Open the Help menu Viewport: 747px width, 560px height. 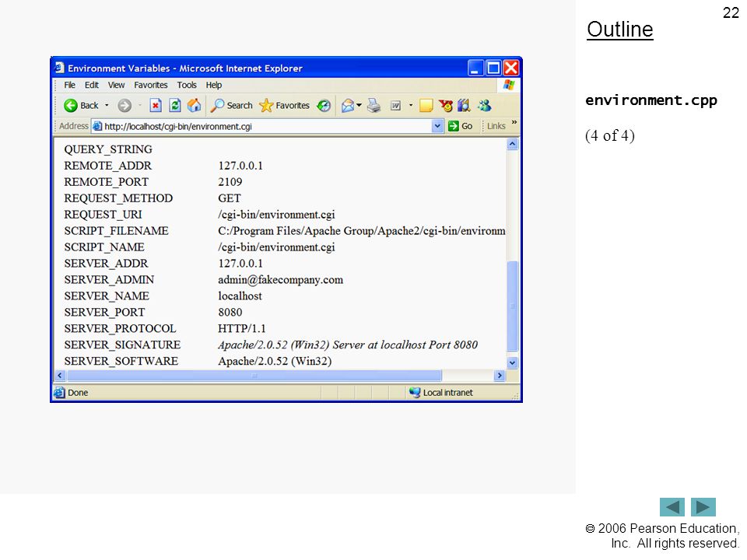[x=214, y=85]
